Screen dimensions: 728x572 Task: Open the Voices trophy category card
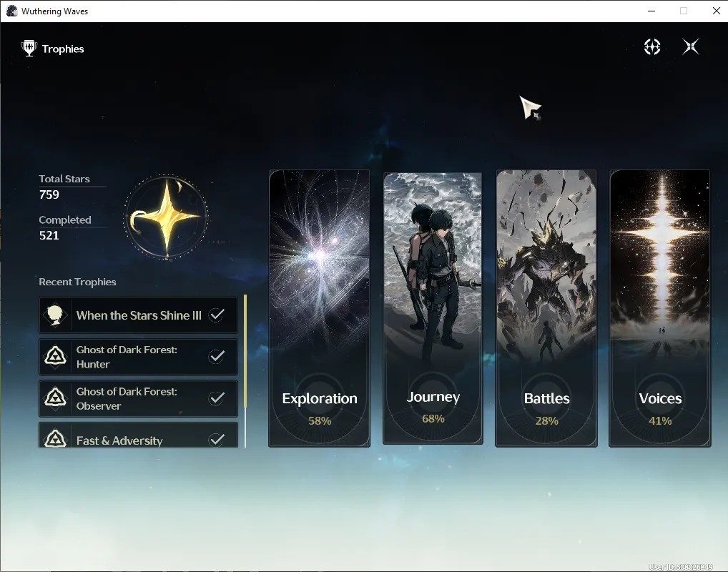click(660, 308)
